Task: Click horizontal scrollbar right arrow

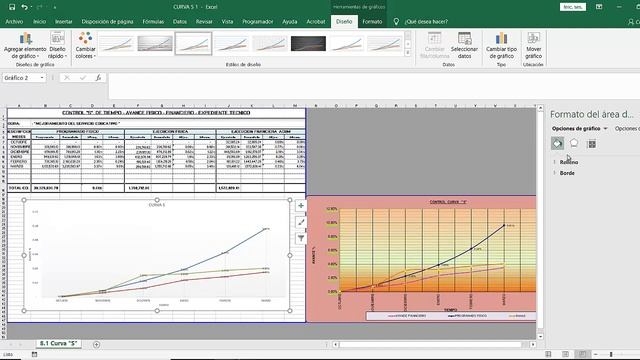Action: (x=533, y=344)
